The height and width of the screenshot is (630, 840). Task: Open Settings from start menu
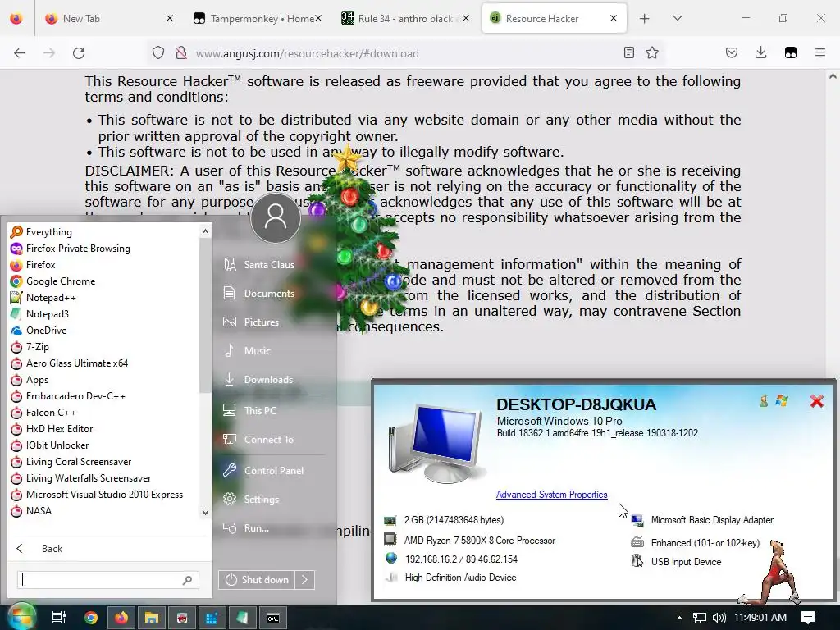click(251, 500)
